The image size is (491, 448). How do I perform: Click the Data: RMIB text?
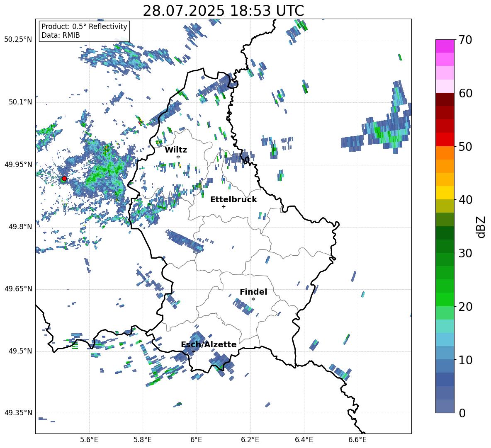pos(61,35)
